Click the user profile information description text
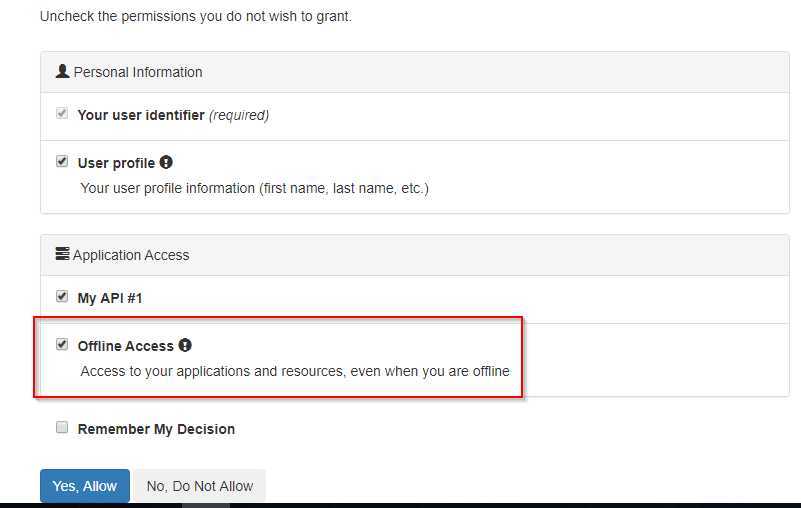Viewport: 801px width, 508px height. 254,189
